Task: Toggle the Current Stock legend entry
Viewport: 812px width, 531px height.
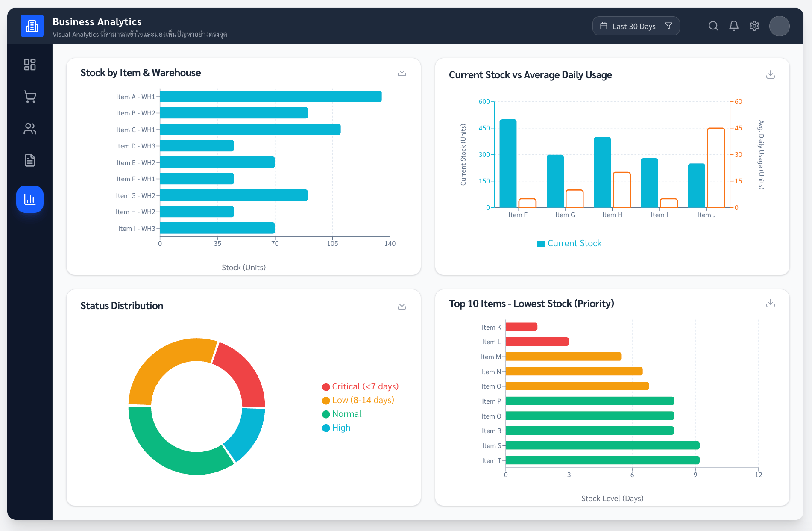Action: tap(569, 243)
